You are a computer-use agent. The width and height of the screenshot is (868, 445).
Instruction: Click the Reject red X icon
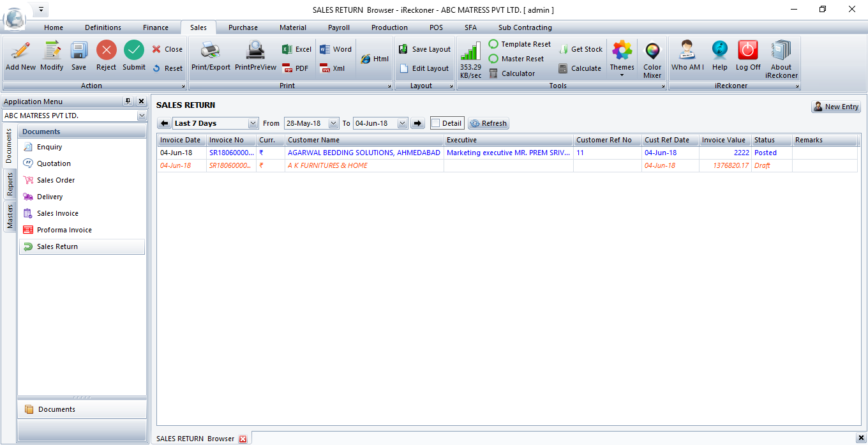pyautogui.click(x=106, y=51)
